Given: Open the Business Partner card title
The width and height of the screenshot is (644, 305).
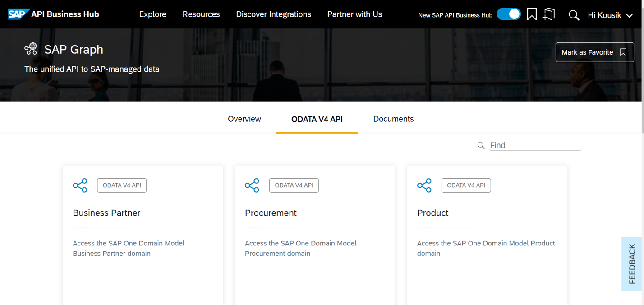Looking at the screenshot, I should [x=106, y=213].
